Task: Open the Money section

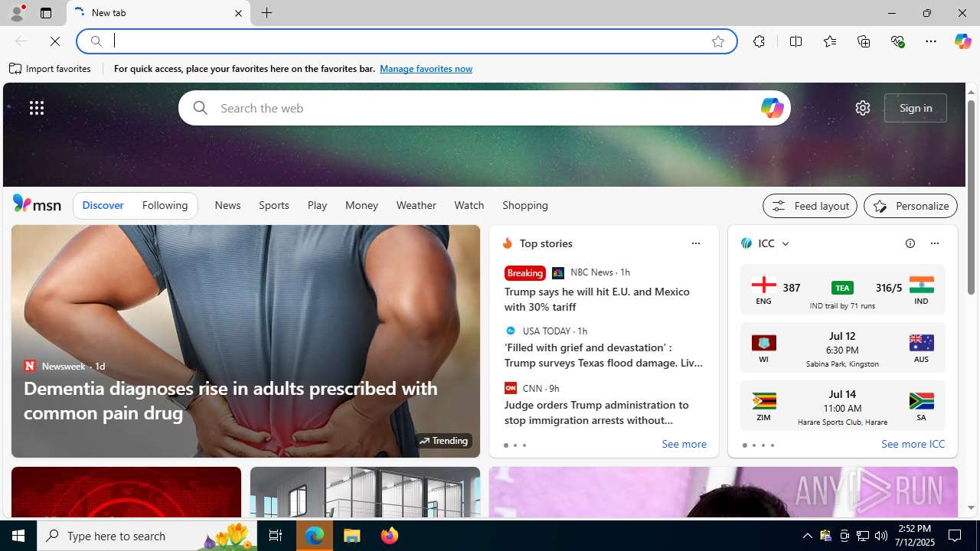Action: [361, 205]
